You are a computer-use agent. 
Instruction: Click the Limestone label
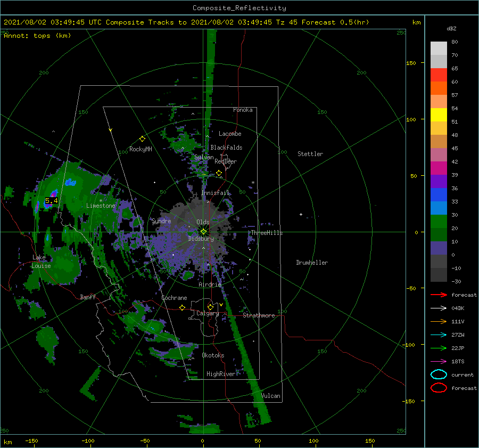click(101, 206)
